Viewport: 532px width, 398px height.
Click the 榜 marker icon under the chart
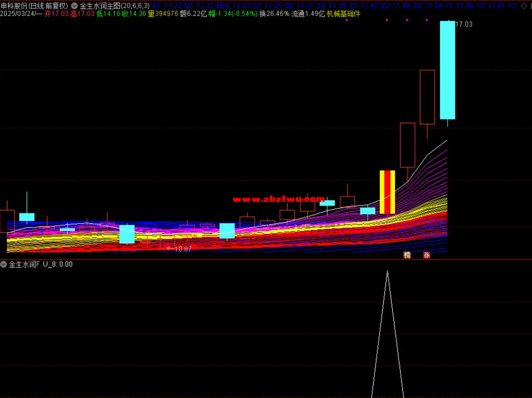pos(407,255)
